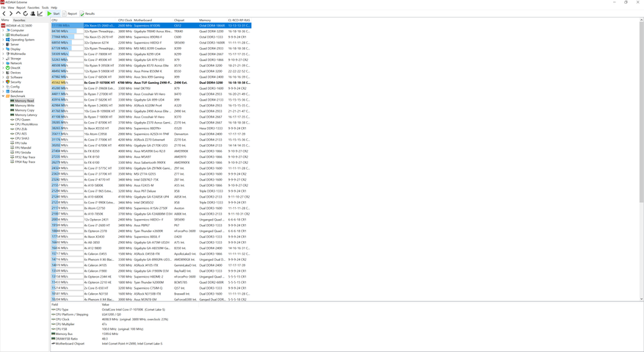Select the CPU Queen benchmark
This screenshot has width=644, height=352.
[23, 119]
